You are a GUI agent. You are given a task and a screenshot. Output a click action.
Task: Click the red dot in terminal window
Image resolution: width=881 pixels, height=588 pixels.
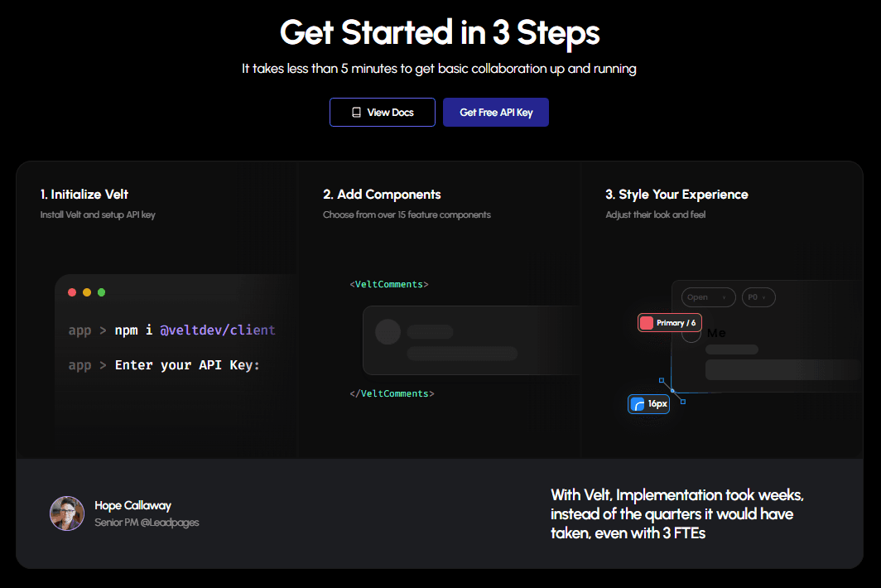click(x=72, y=292)
